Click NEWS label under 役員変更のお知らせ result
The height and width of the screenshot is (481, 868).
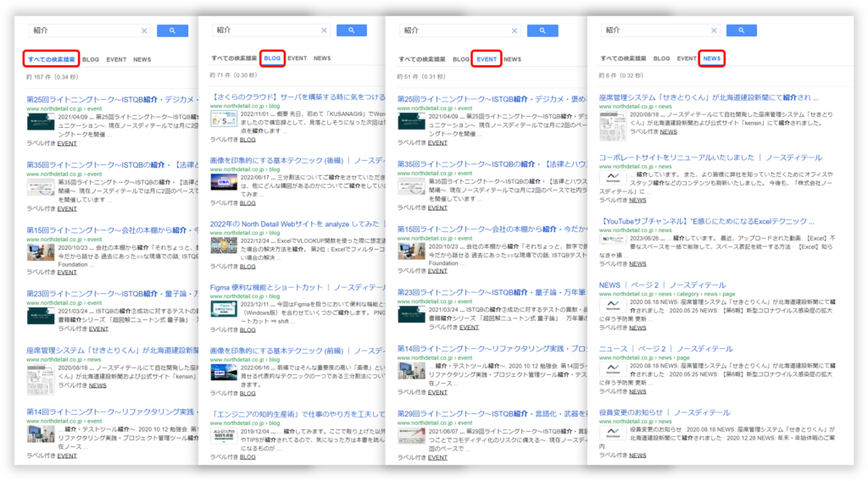pos(637,456)
